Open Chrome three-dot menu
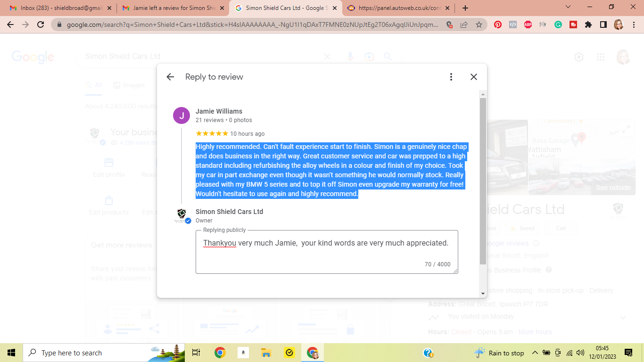 pos(633,25)
